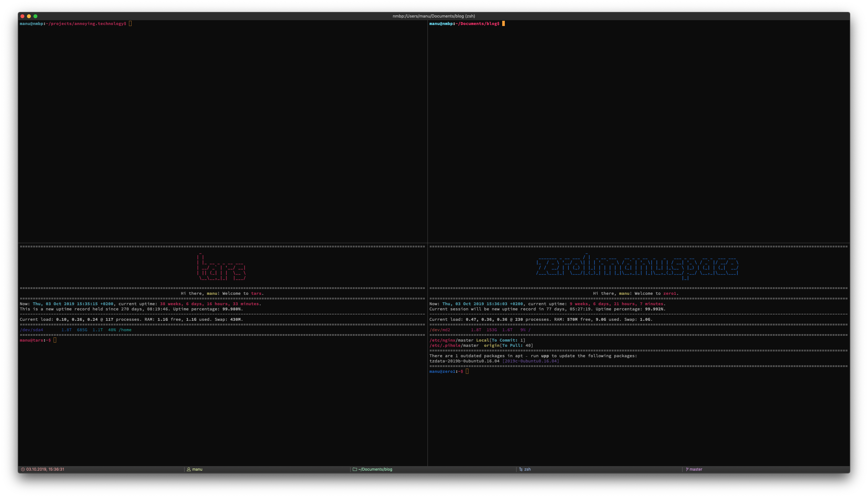Viewport: 868px width, 497px height.
Task: Click the green zoom window button
Action: (x=35, y=16)
